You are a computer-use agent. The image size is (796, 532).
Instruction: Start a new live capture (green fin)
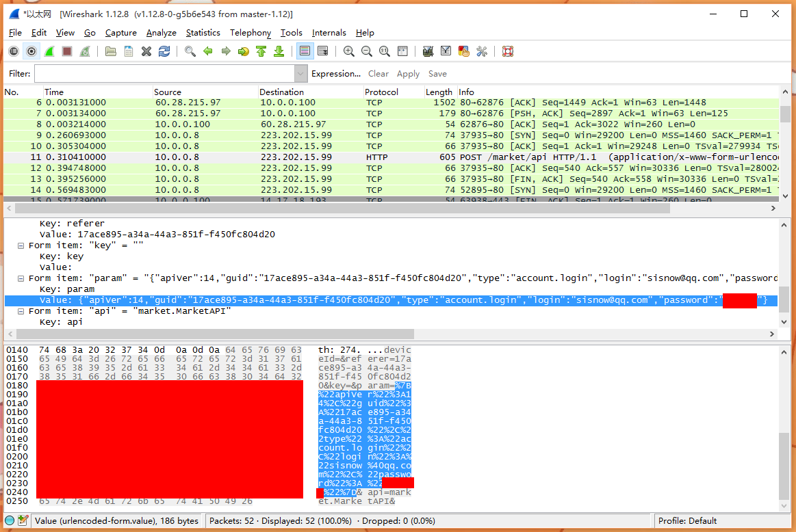point(49,51)
